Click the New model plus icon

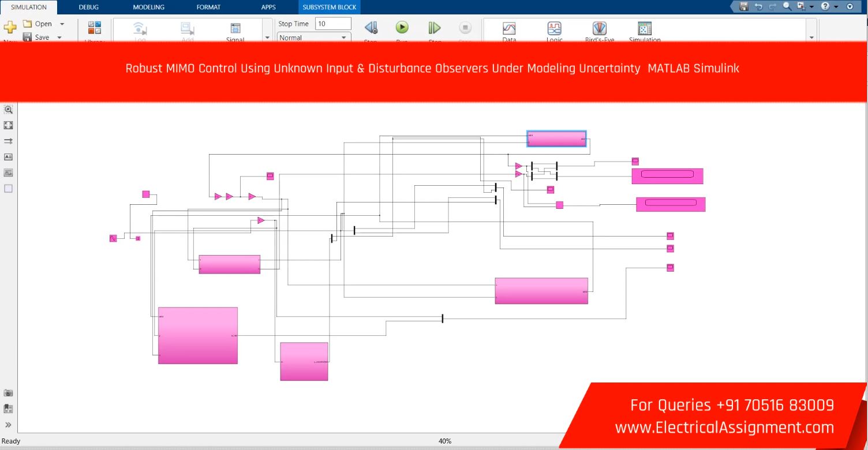[x=10, y=28]
